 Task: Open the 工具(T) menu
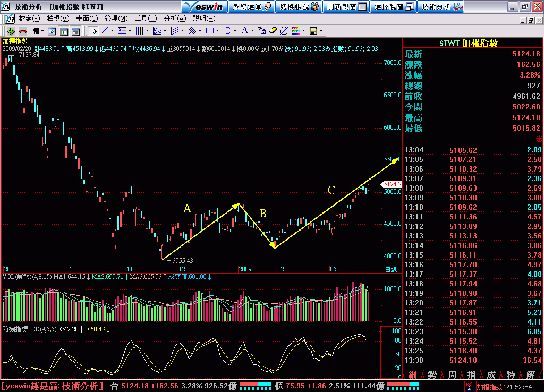146,19
